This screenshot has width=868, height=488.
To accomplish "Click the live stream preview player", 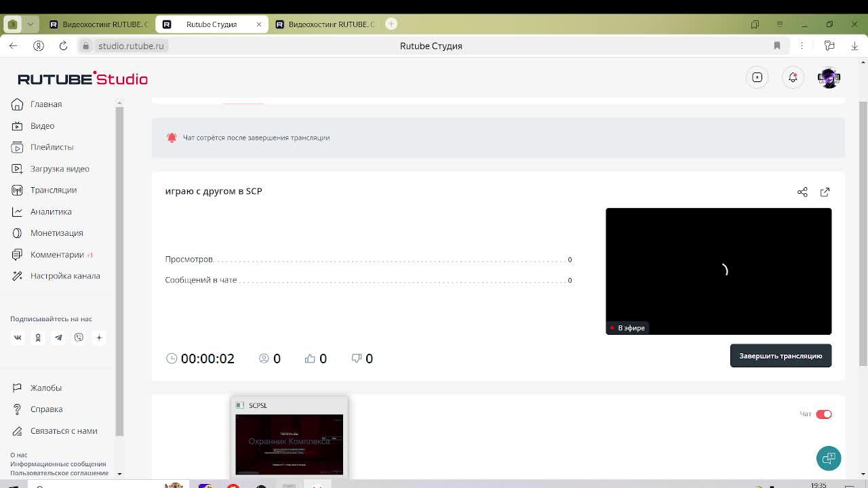I will tap(718, 271).
